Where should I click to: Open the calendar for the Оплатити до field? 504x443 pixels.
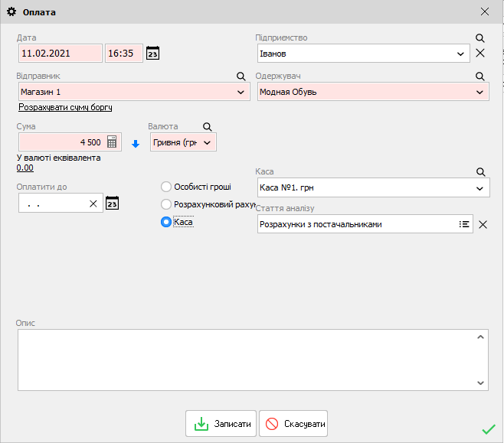coord(112,204)
